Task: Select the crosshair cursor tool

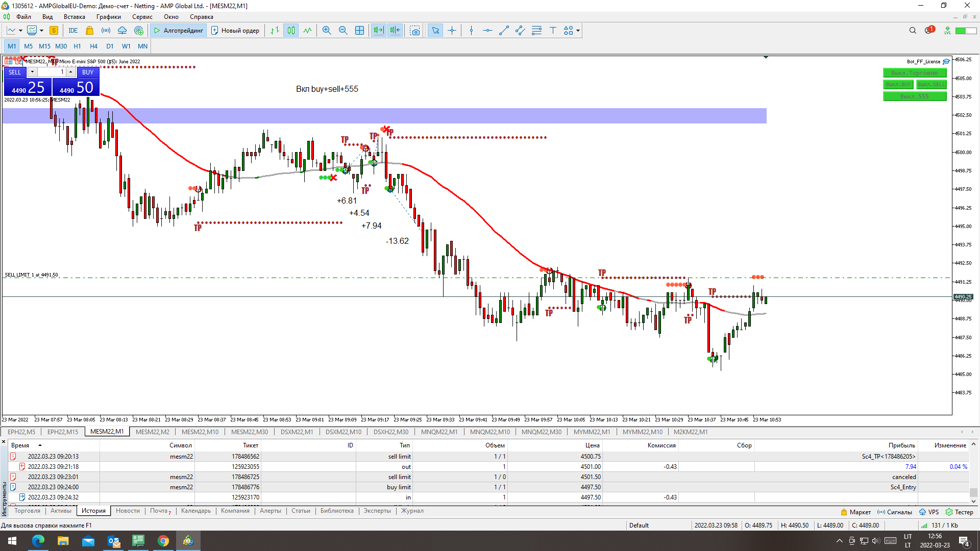Action: [452, 31]
